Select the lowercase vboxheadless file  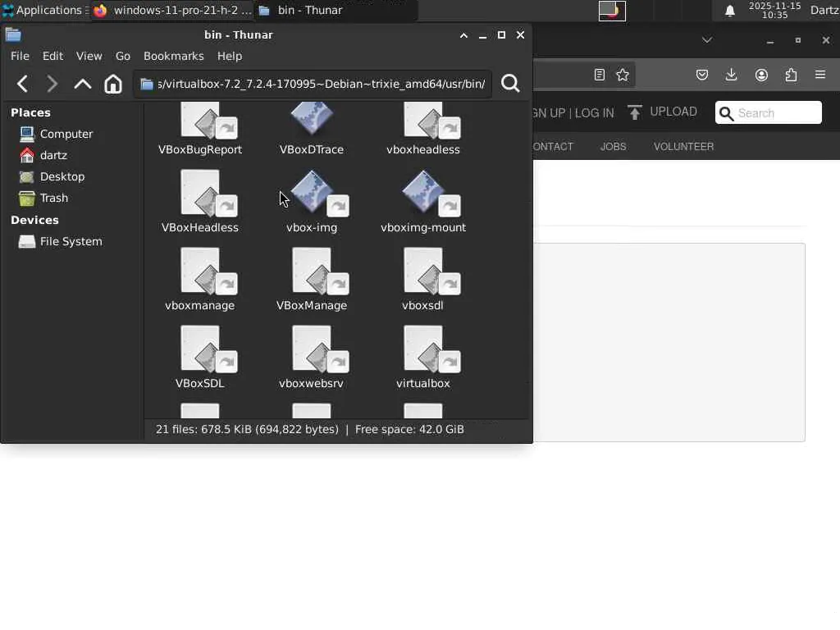431,121
